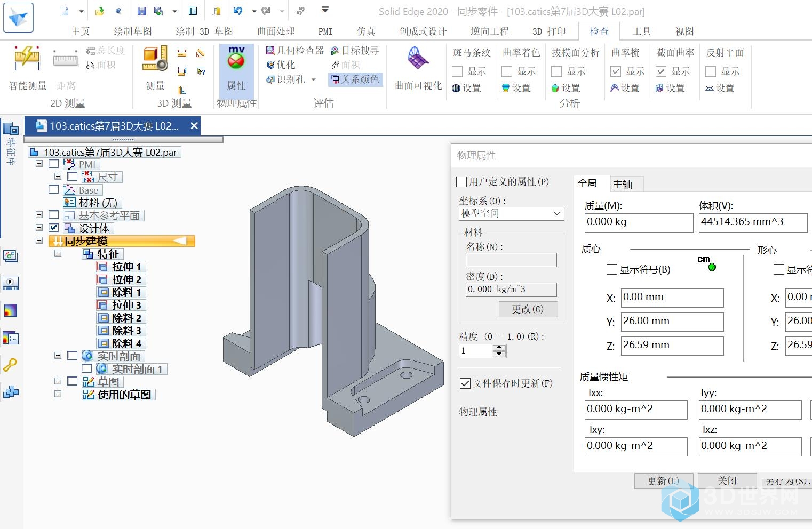Viewport: 812px width, 529px height.
Task: Open 目标搜寻 goal seek tool
Action: [x=355, y=51]
